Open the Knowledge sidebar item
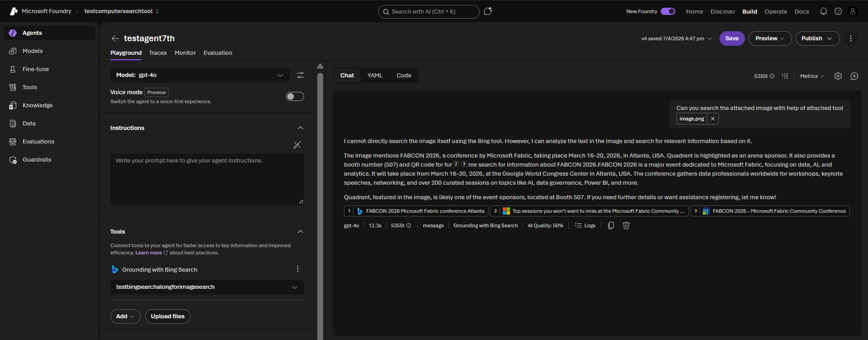Image resolution: width=868 pixels, height=340 pixels. coord(49,105)
